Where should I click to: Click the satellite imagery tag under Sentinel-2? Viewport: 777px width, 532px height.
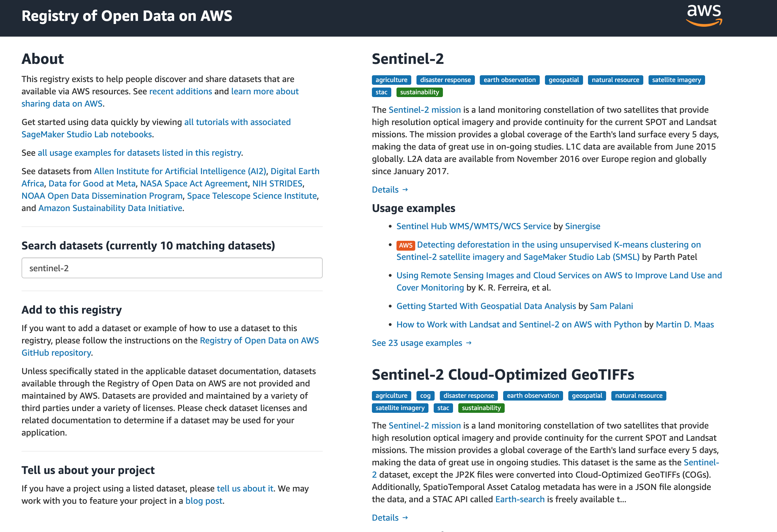point(676,80)
